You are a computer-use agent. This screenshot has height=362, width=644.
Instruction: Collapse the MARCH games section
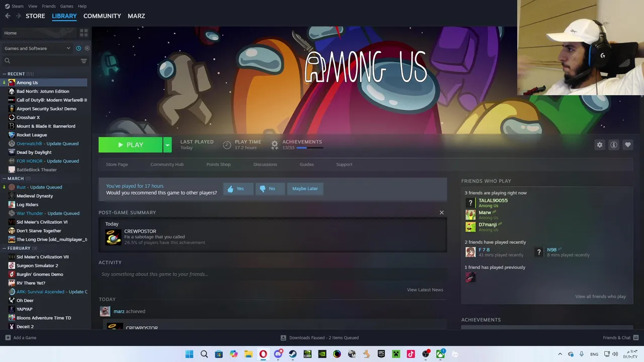click(x=4, y=178)
